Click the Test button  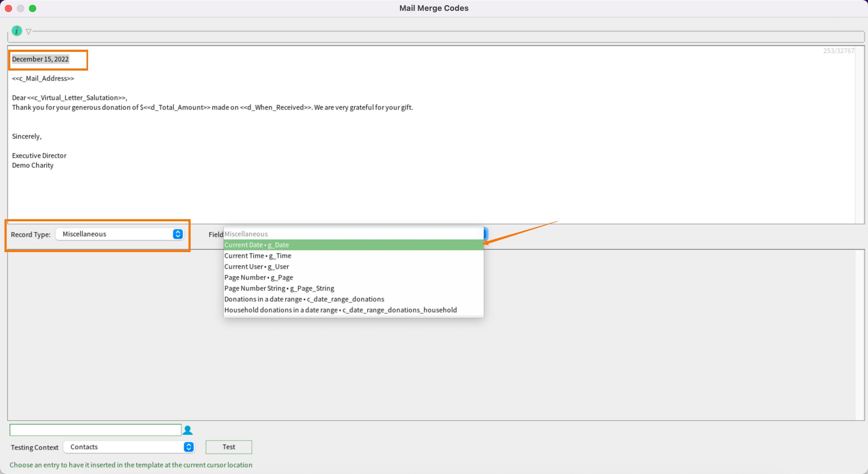pos(229,447)
